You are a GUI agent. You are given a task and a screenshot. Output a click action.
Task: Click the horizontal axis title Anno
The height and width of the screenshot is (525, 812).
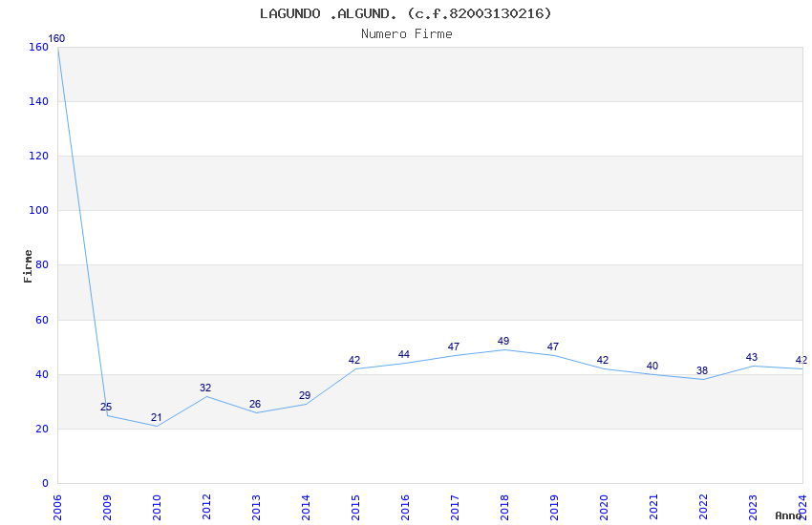(789, 515)
